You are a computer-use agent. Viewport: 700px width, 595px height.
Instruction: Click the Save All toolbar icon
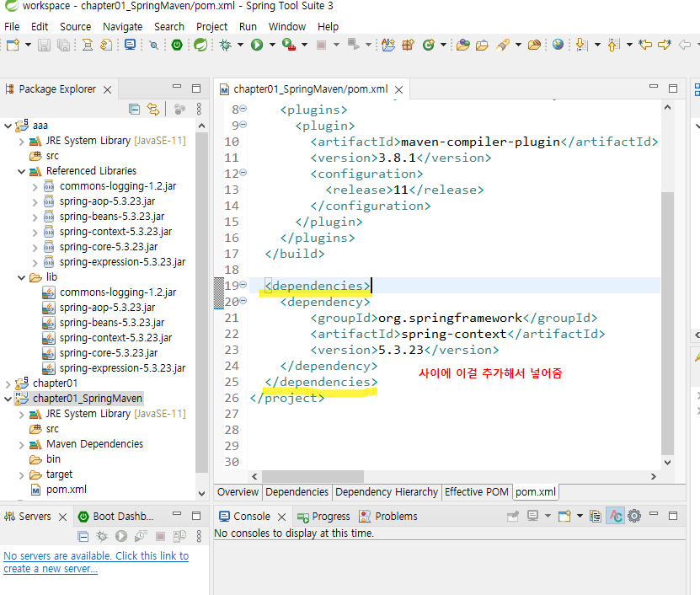pyautogui.click(x=64, y=45)
